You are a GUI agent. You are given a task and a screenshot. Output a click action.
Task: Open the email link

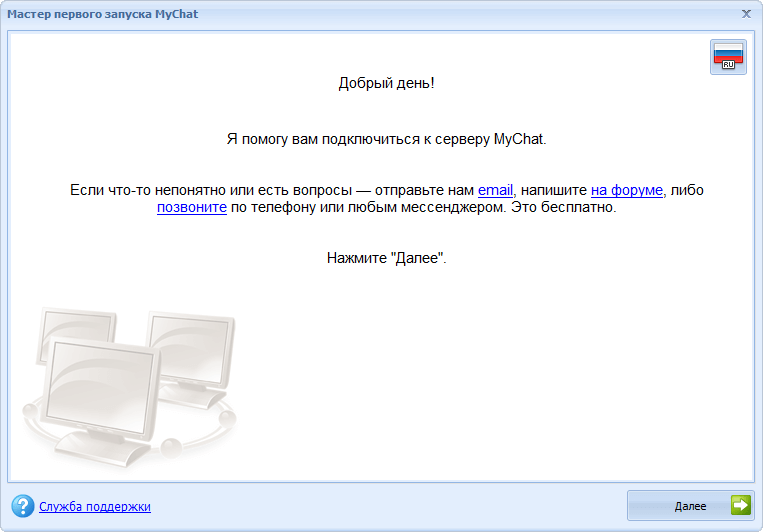pos(495,190)
